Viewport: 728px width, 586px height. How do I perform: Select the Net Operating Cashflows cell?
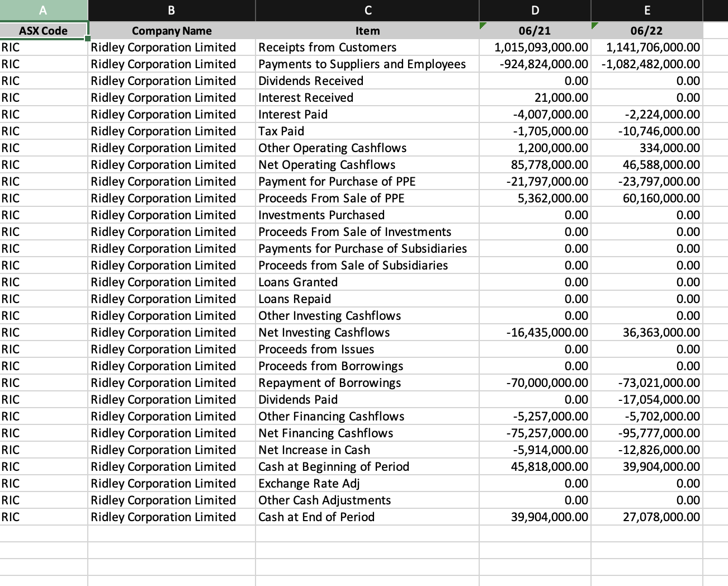point(367,164)
